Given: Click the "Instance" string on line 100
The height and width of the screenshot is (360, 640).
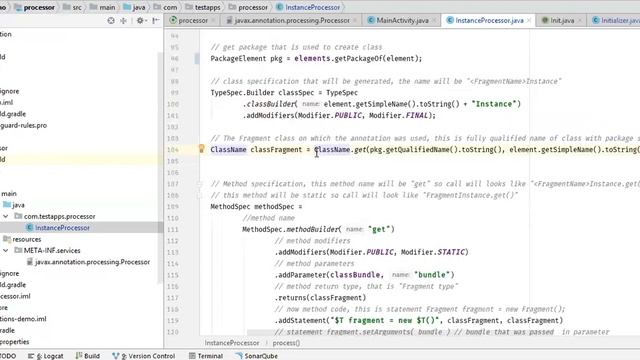Looking at the screenshot, I should click(x=494, y=104).
